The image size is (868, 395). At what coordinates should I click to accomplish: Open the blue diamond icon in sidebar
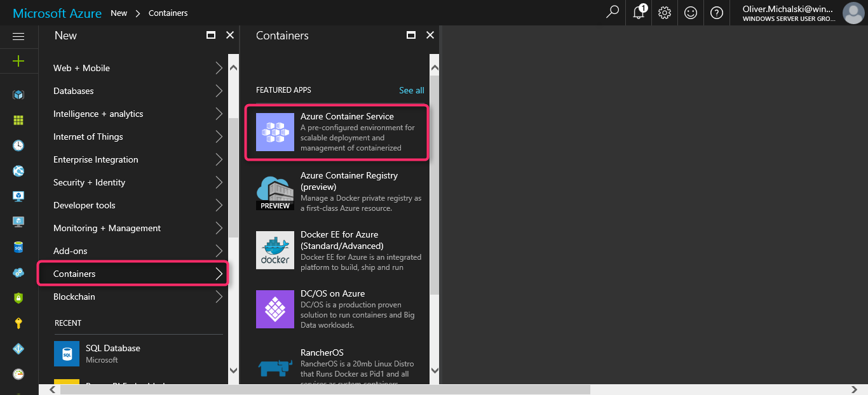tap(18, 349)
